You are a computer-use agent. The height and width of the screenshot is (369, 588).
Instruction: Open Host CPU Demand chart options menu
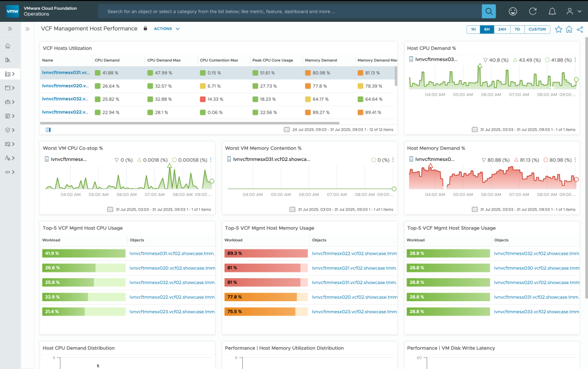[x=576, y=59]
